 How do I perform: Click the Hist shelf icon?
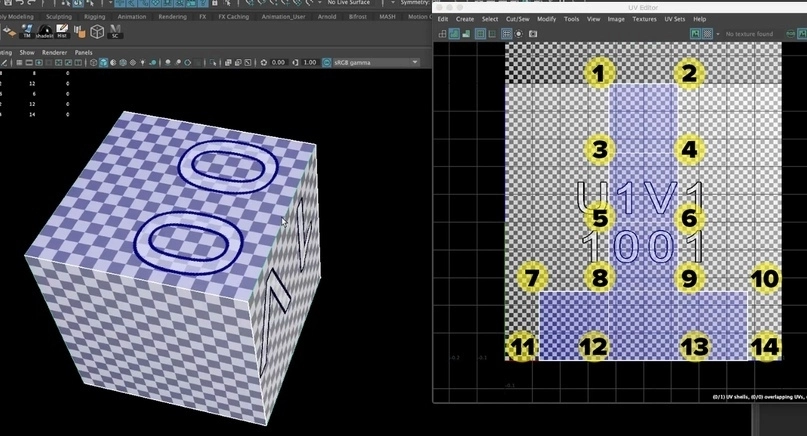61,31
